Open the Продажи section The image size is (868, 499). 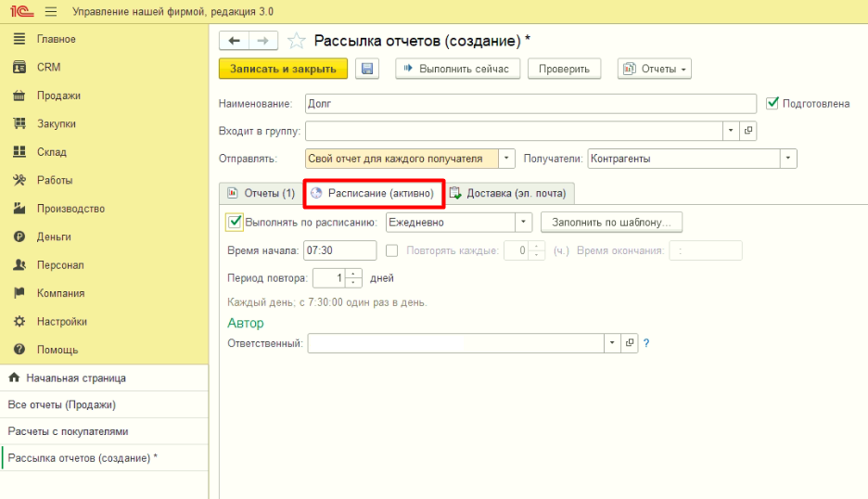tap(58, 96)
